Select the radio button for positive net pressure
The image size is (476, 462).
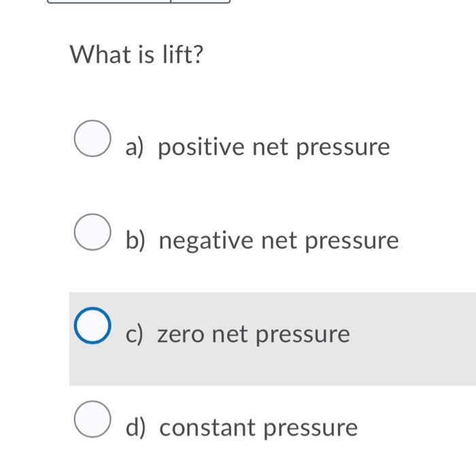pos(92,138)
